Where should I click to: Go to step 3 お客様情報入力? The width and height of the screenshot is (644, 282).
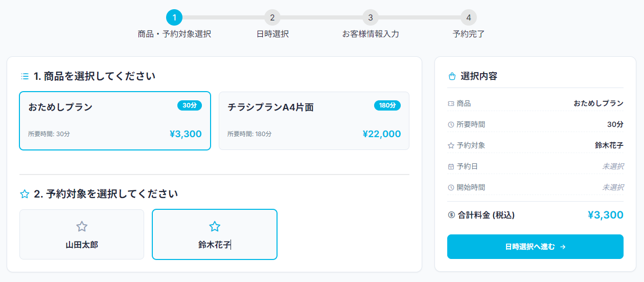(x=371, y=18)
